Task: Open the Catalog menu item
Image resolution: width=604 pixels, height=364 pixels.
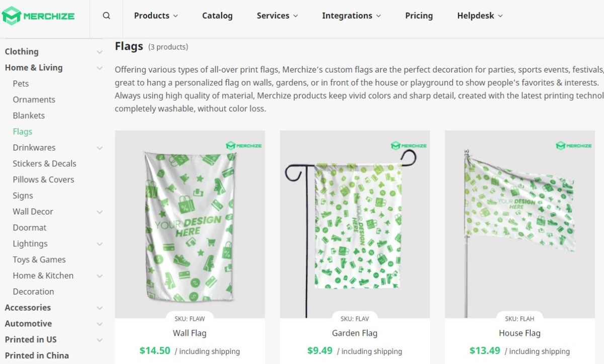Action: (217, 16)
